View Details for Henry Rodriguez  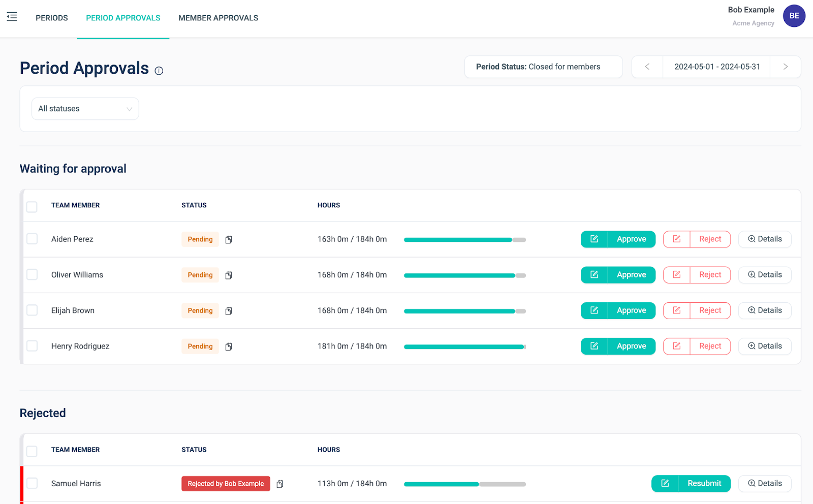tap(765, 346)
